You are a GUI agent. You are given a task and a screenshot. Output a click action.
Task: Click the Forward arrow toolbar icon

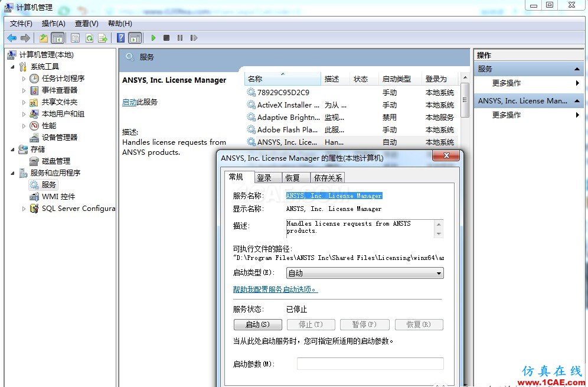25,38
